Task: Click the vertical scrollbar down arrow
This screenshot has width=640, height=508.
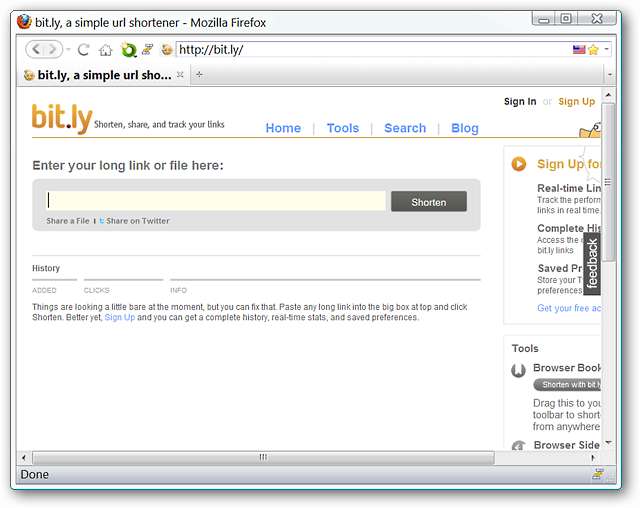Action: point(608,443)
